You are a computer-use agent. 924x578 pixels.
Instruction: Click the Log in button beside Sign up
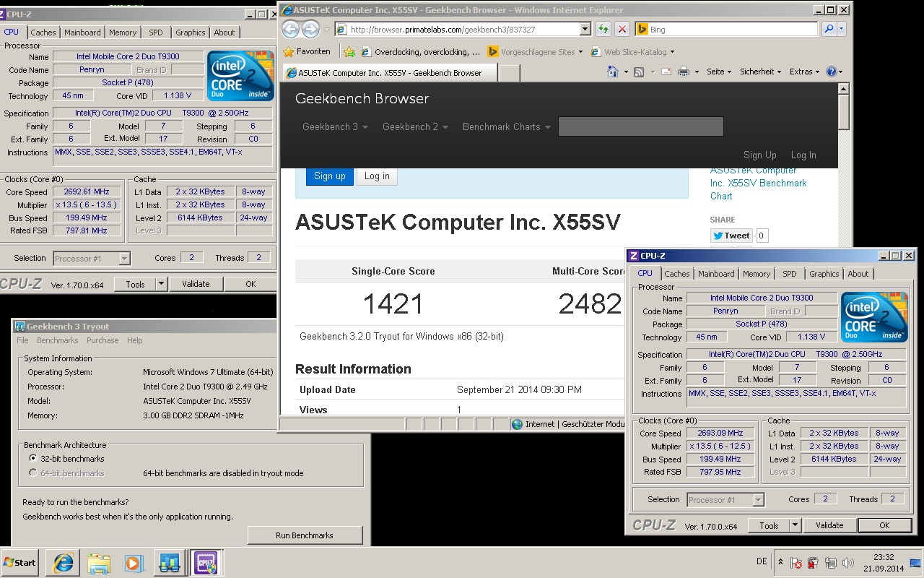point(377,176)
